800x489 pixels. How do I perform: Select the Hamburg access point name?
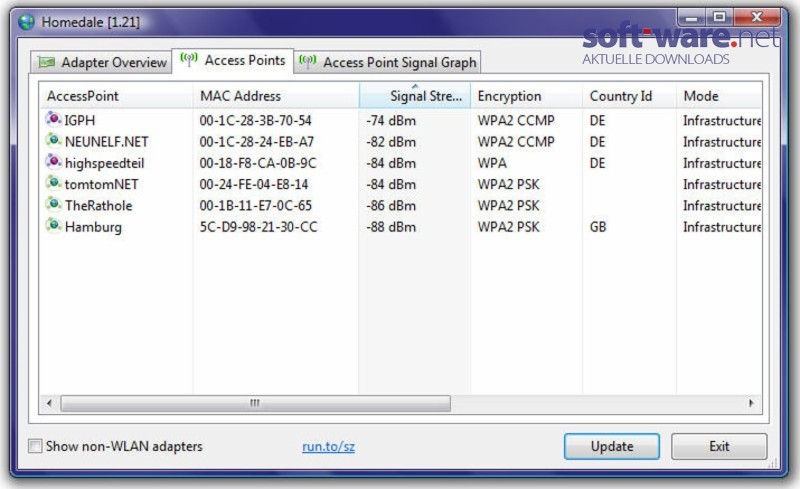[x=93, y=227]
